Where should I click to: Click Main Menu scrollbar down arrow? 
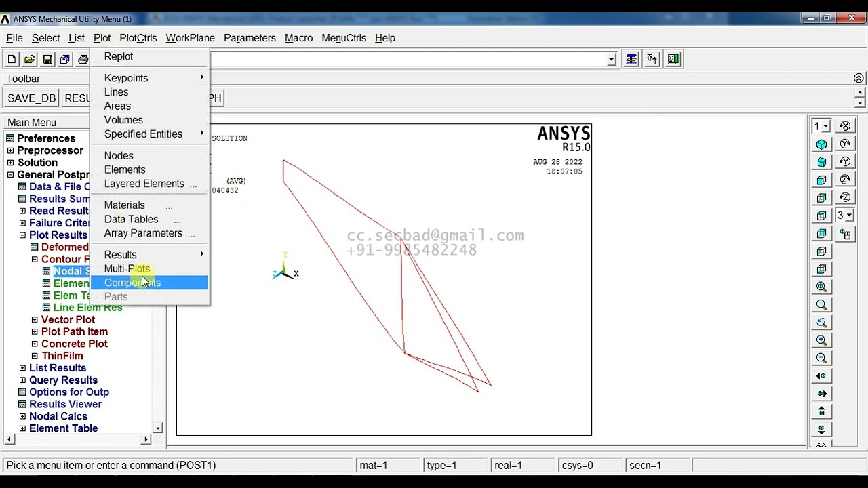point(158,428)
